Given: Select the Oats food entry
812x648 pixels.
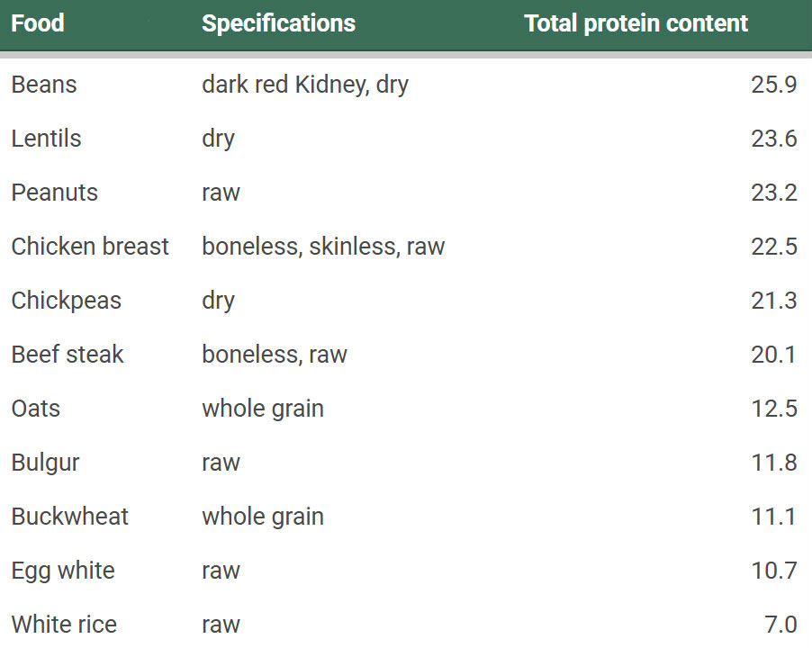Looking at the screenshot, I should coord(36,409).
